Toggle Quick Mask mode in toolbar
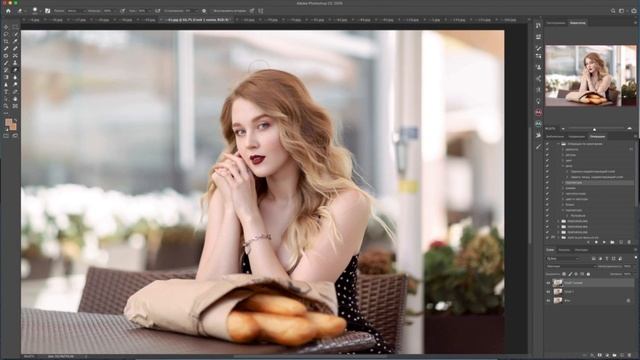The height and width of the screenshot is (360, 640). (x=6, y=136)
